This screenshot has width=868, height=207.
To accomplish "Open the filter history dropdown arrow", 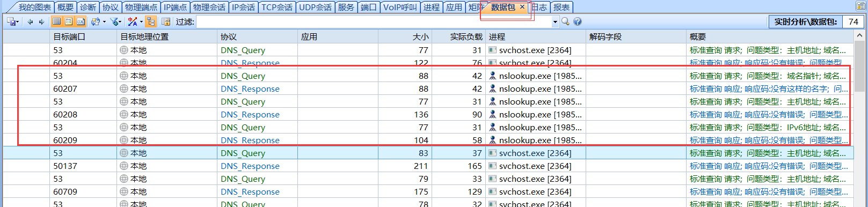I will point(555,22).
